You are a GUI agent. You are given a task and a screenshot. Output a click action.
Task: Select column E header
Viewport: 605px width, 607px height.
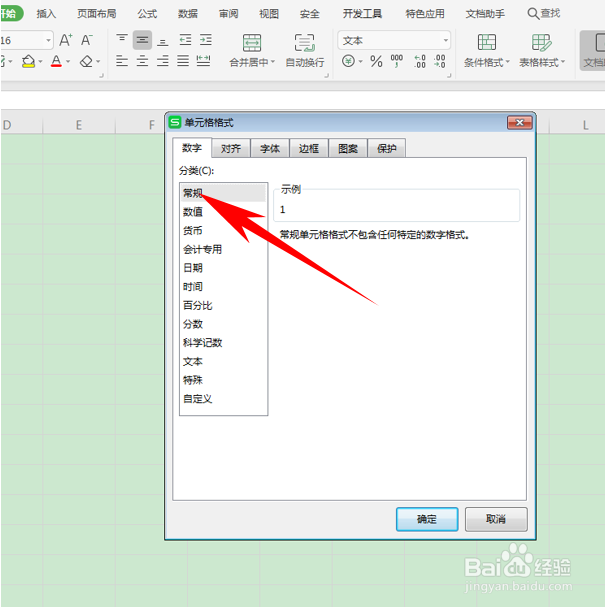click(x=79, y=125)
